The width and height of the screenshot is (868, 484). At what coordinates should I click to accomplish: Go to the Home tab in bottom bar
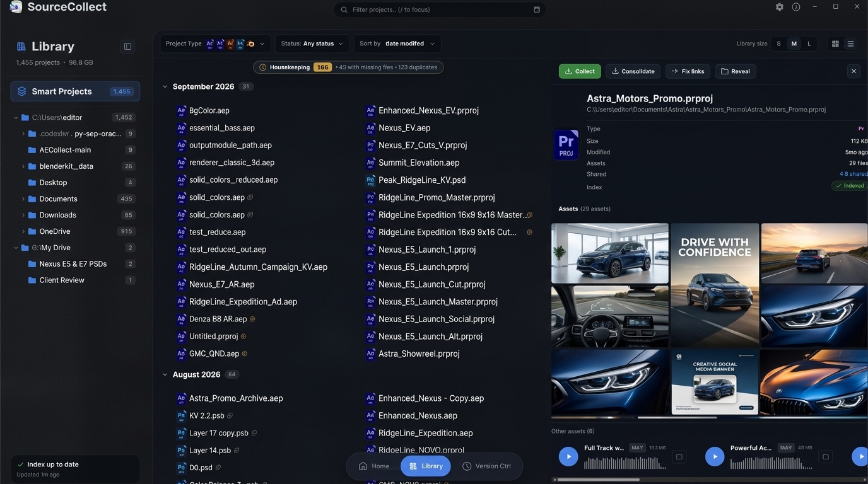(374, 466)
